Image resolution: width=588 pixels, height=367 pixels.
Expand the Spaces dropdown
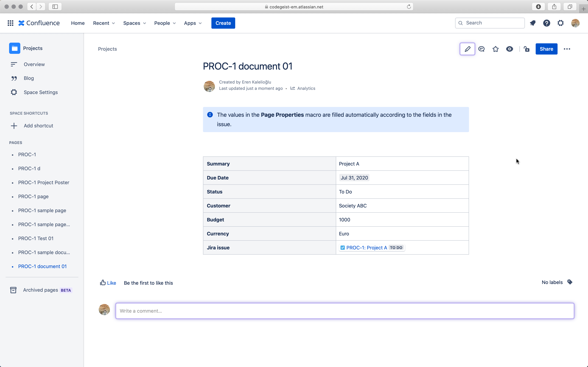pos(134,23)
